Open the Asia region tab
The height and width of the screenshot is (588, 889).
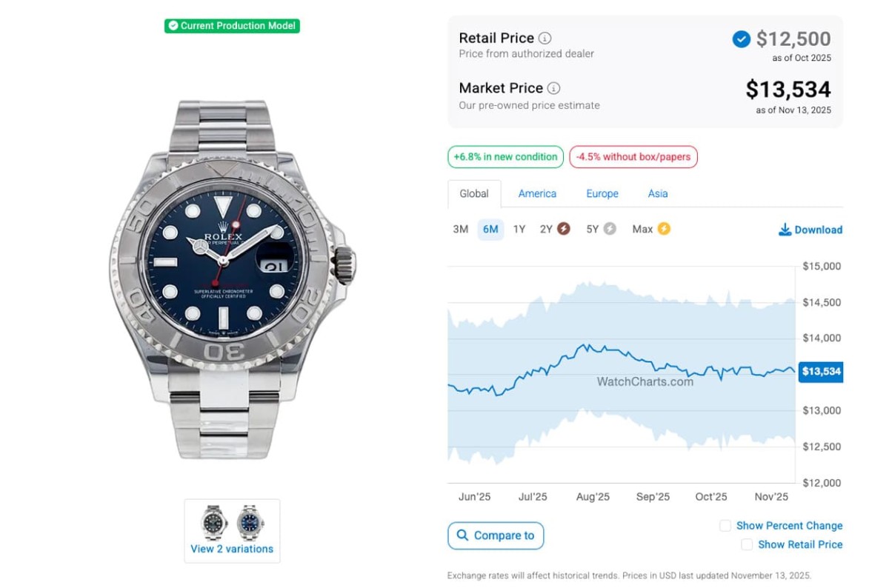click(x=658, y=193)
